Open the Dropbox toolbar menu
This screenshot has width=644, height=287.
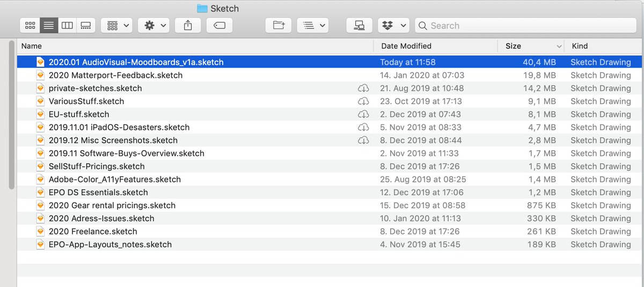pyautogui.click(x=394, y=25)
